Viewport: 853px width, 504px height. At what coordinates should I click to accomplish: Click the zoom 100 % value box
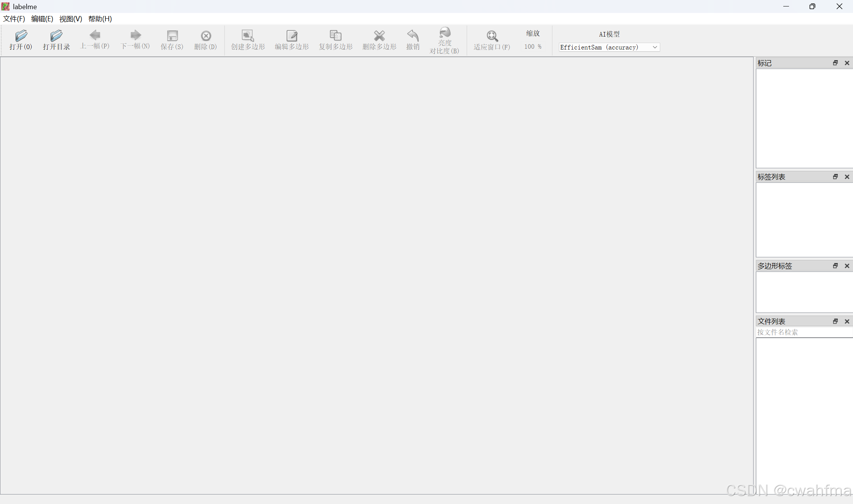click(x=532, y=46)
